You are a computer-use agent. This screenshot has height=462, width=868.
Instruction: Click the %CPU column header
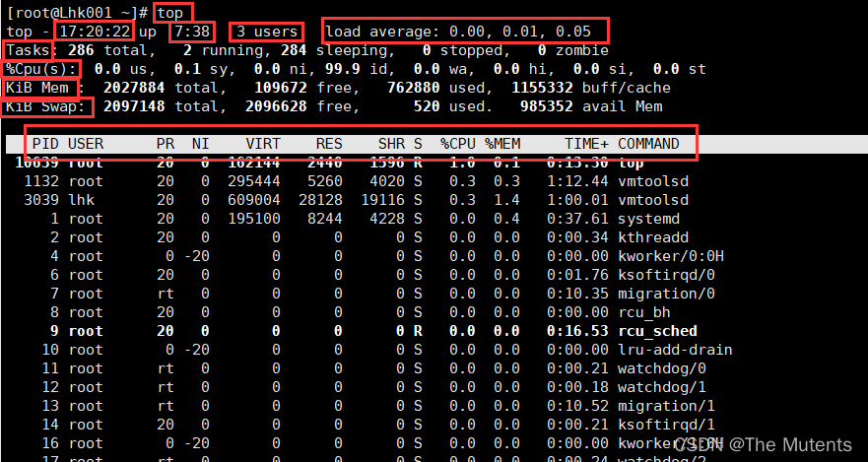[x=458, y=144]
